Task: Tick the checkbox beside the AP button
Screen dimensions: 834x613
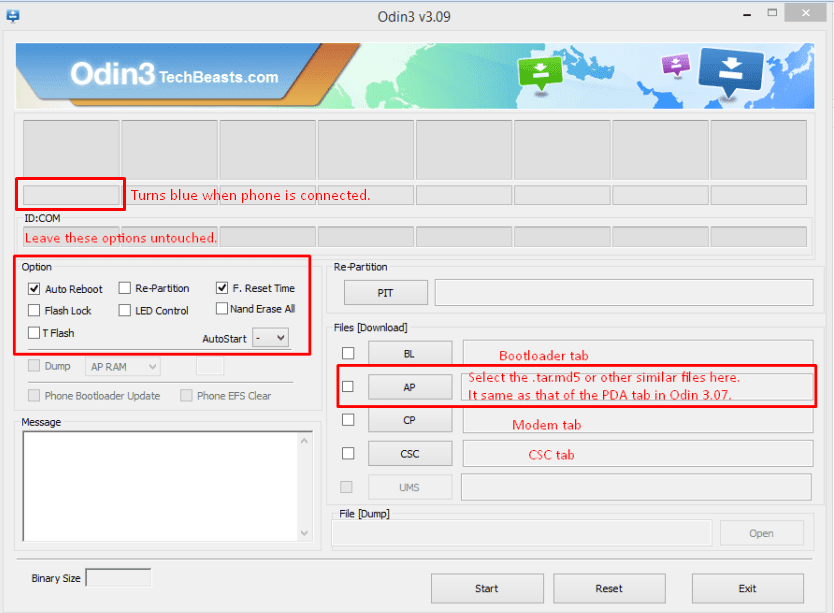Action: point(348,387)
